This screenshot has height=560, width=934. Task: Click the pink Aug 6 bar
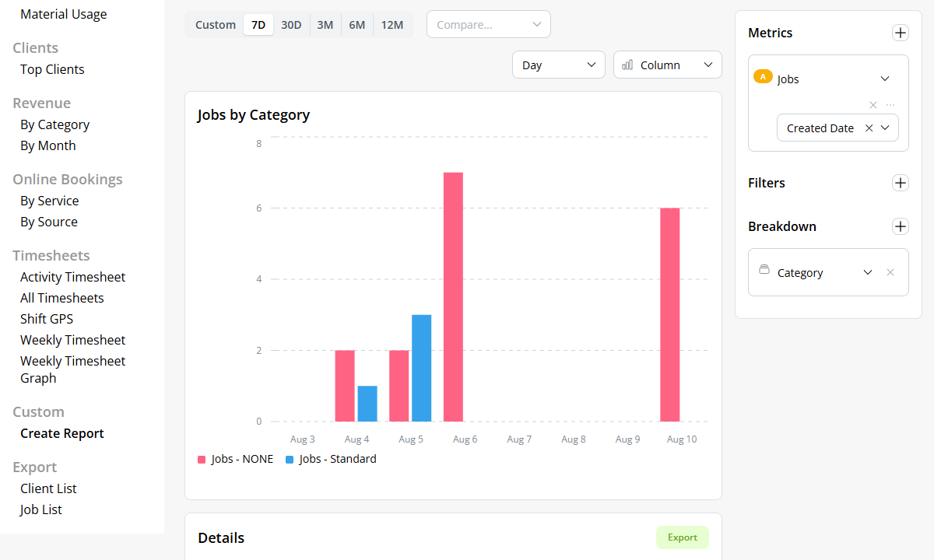click(x=453, y=297)
